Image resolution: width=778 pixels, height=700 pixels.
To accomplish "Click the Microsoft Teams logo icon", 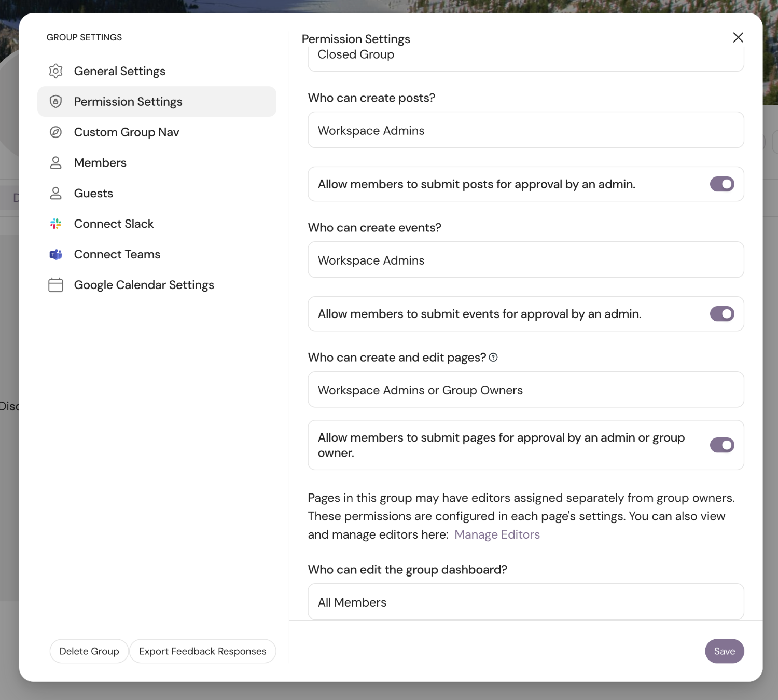I will [55, 254].
